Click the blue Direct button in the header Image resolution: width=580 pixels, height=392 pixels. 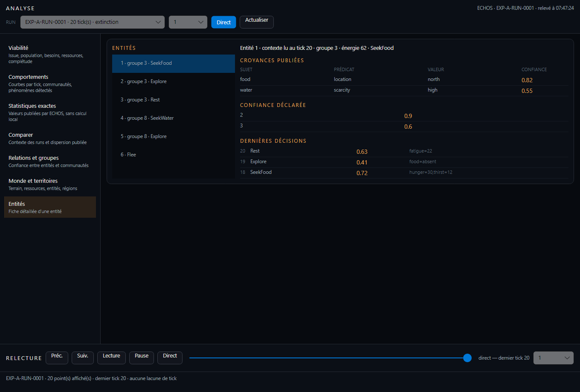223,22
